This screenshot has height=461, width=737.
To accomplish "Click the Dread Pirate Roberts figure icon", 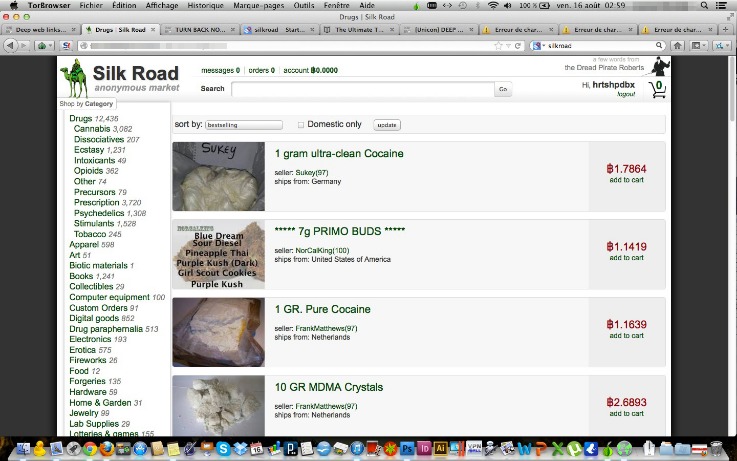I will pos(660,66).
